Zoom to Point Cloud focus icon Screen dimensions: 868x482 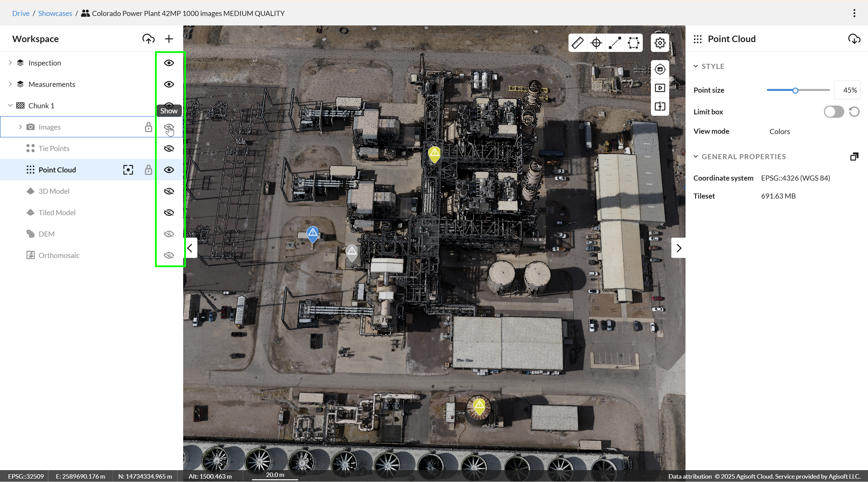(128, 170)
